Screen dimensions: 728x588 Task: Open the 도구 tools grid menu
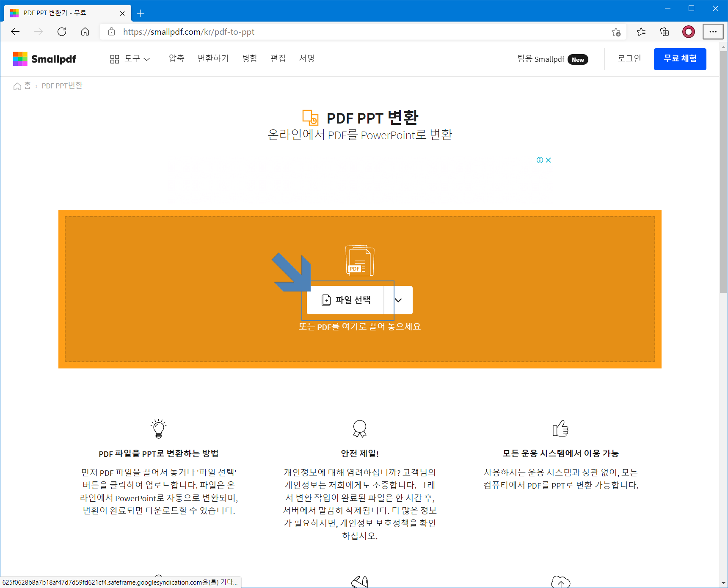click(130, 59)
